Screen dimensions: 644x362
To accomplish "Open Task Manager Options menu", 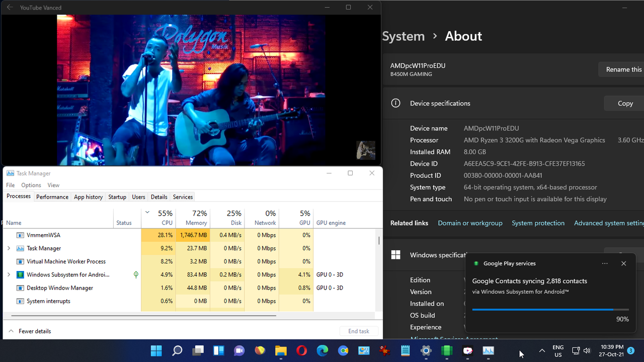I will pos(31,185).
